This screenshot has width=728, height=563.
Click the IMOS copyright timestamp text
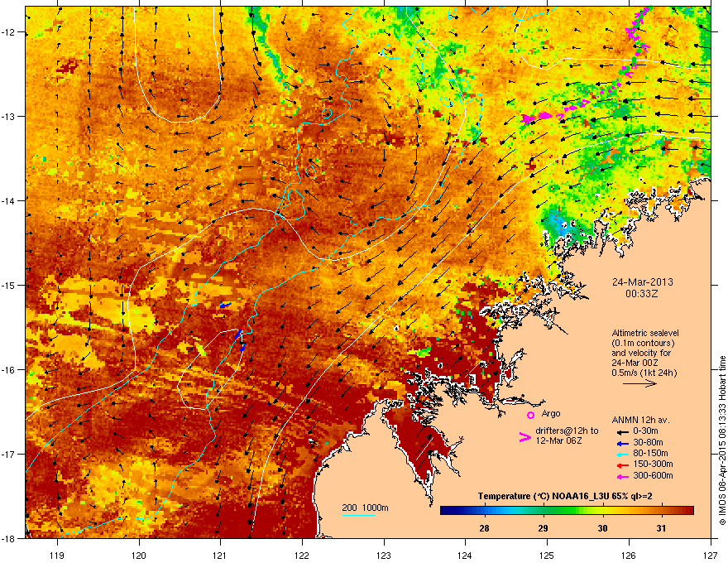(x=722, y=440)
